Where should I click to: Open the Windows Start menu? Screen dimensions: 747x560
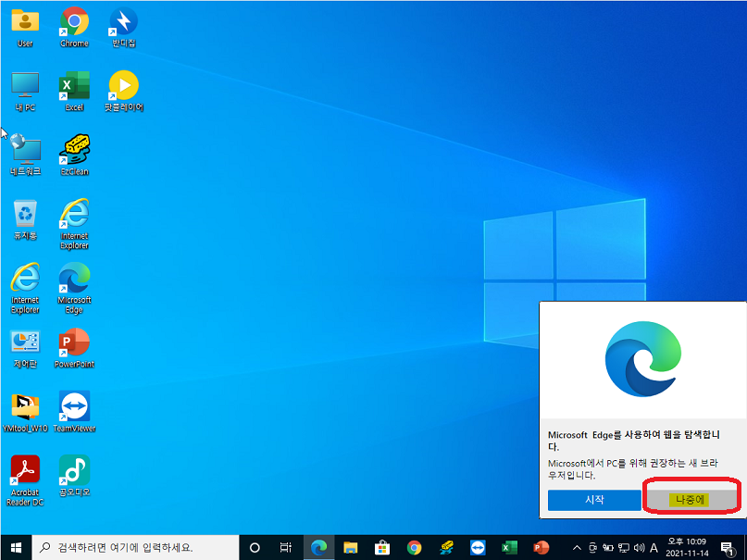tap(16, 548)
